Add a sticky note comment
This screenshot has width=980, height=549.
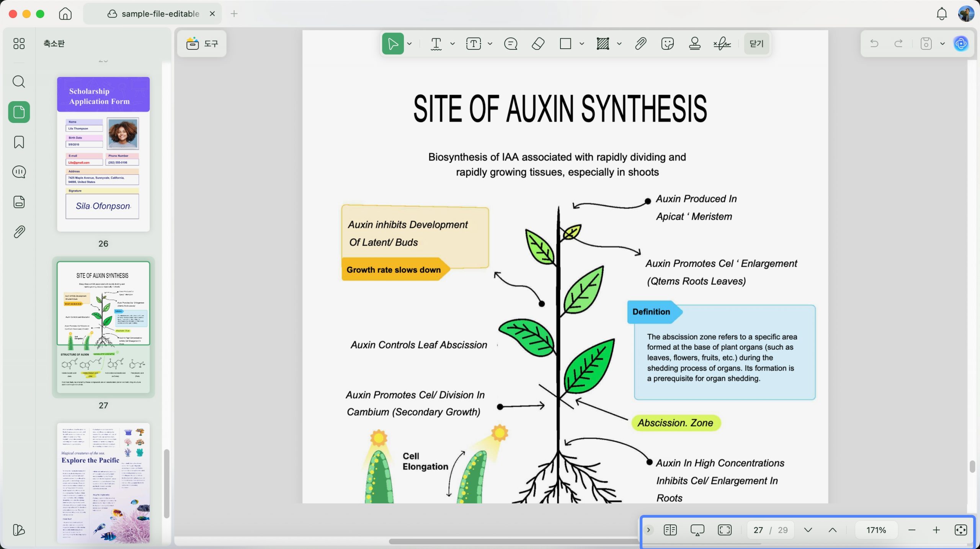[511, 44]
